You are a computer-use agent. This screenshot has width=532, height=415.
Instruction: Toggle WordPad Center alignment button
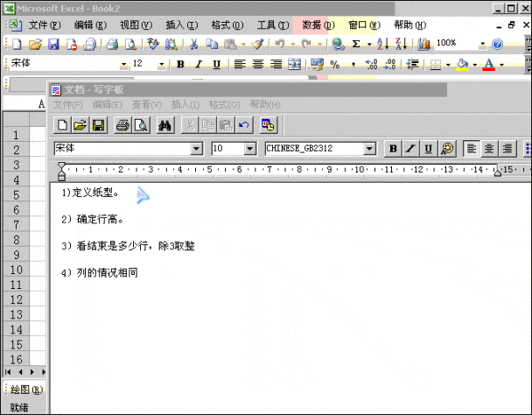pyautogui.click(x=489, y=148)
